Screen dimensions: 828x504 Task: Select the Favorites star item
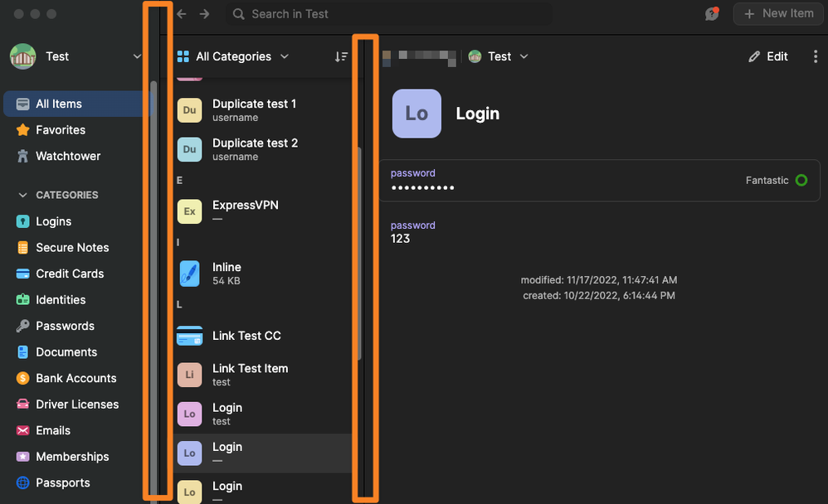[60, 130]
